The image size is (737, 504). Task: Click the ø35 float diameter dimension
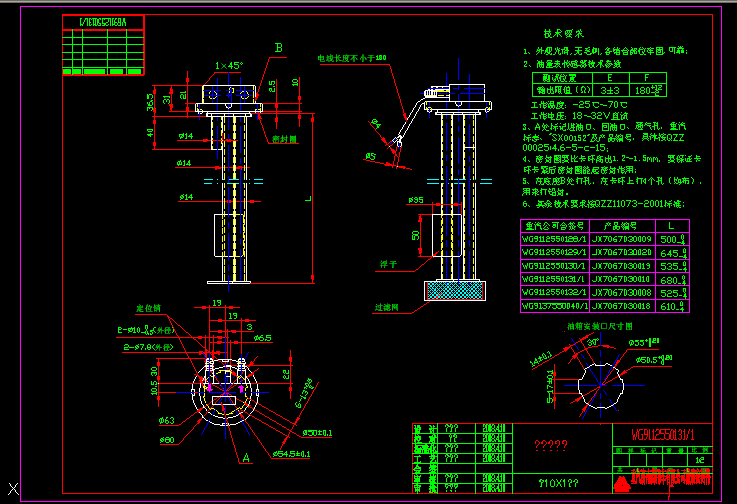[x=417, y=201]
